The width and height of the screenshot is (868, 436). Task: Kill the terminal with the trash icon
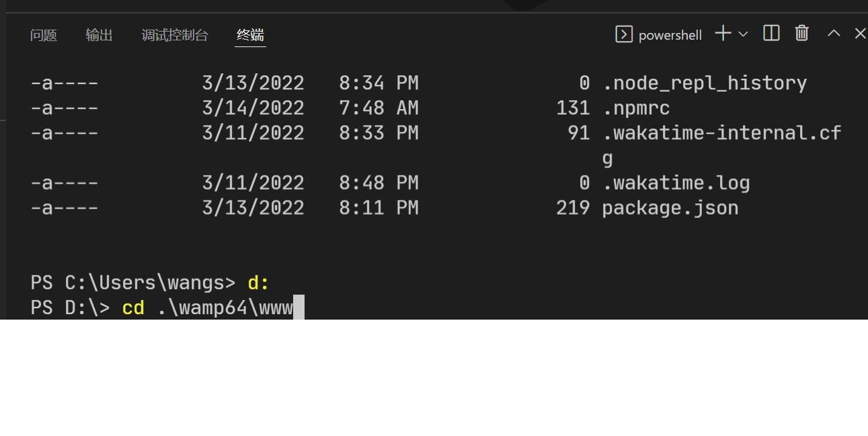tap(801, 34)
